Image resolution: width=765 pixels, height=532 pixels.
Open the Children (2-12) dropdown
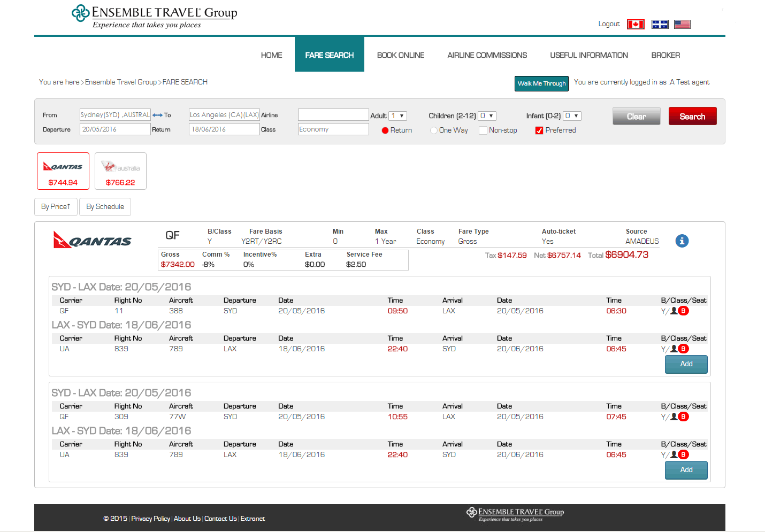tap(487, 115)
